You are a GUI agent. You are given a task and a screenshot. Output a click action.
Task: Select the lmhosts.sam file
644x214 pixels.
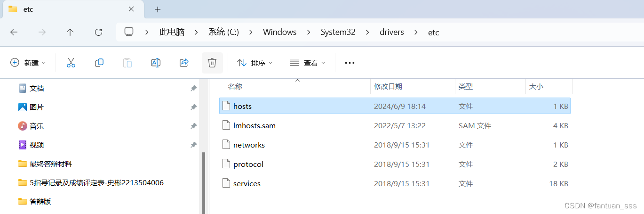point(254,126)
